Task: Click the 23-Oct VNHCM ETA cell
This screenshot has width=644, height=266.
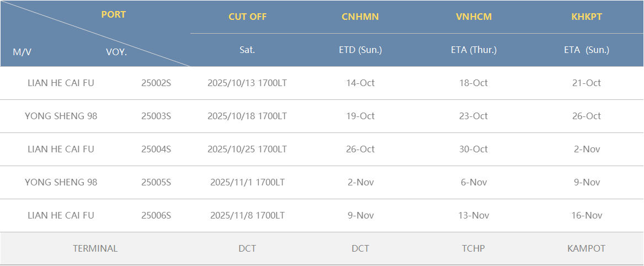Action: pos(473,116)
